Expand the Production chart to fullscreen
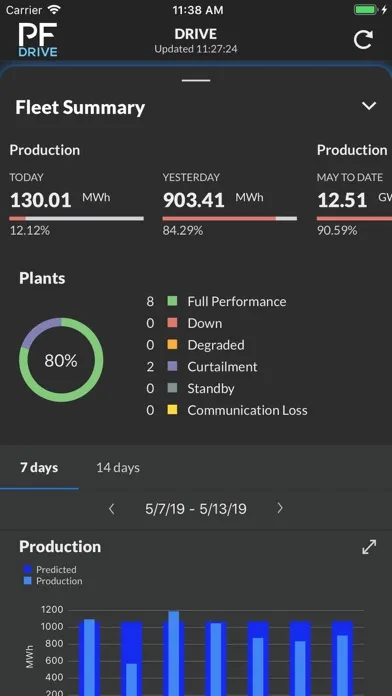This screenshot has height=696, width=392. pos(369,547)
